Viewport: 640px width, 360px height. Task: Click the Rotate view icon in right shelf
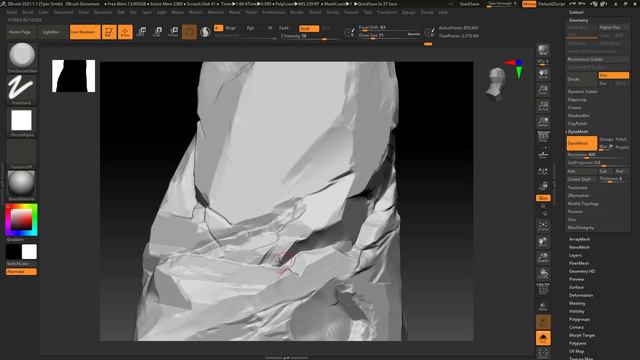pyautogui.click(x=543, y=273)
